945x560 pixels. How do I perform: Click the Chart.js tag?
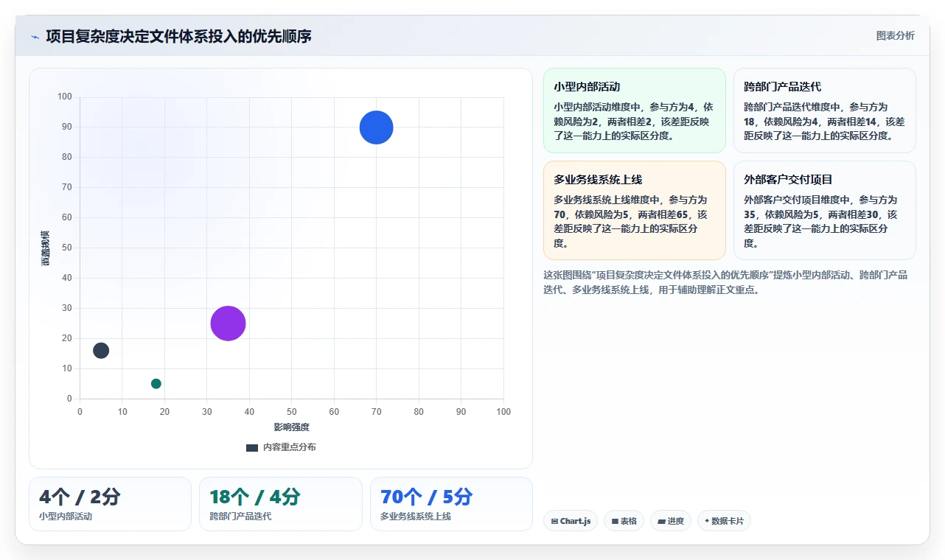click(x=571, y=521)
